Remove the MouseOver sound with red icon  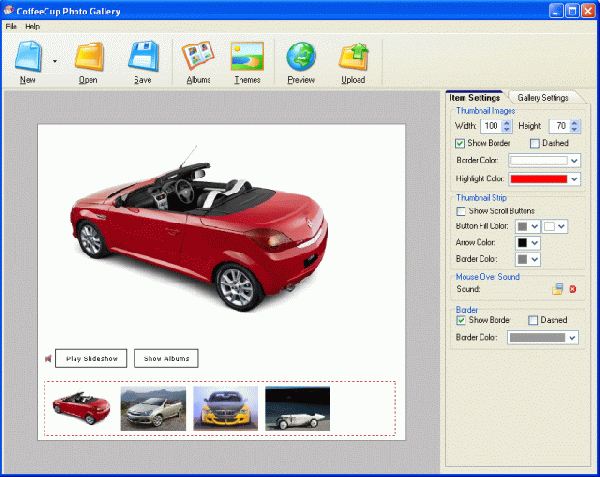click(x=573, y=289)
